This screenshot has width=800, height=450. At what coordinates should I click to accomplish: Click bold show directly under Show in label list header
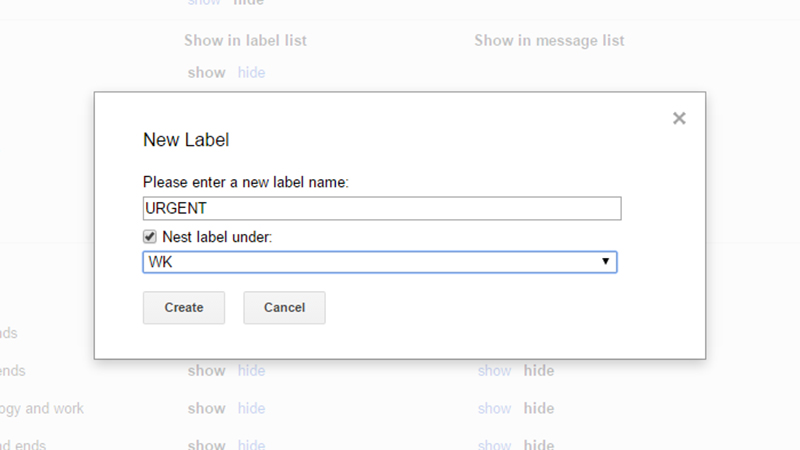(x=207, y=72)
